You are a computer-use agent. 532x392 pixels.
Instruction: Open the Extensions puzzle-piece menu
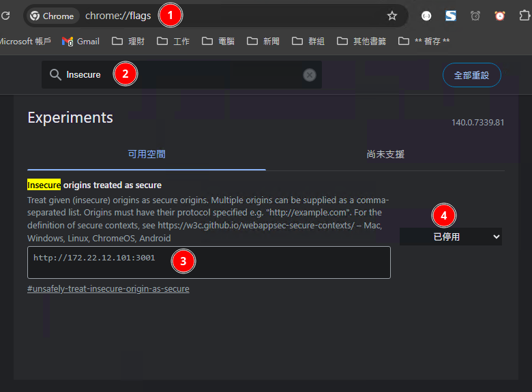click(524, 16)
